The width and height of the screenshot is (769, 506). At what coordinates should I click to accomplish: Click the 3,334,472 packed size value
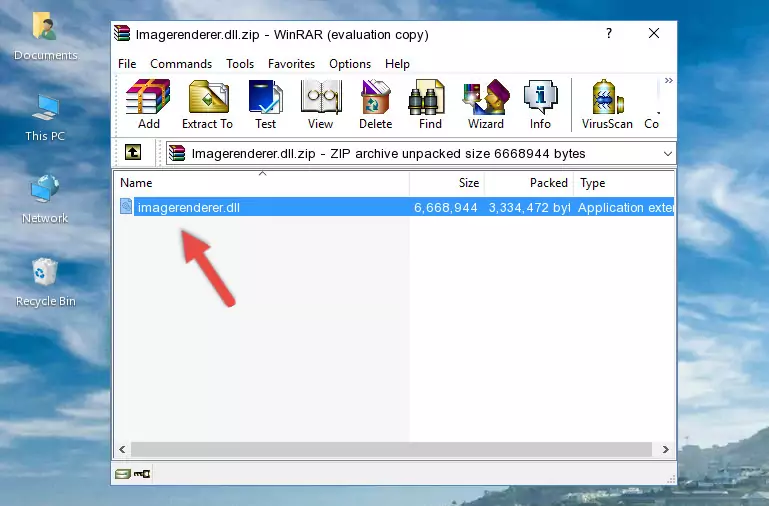[529, 207]
